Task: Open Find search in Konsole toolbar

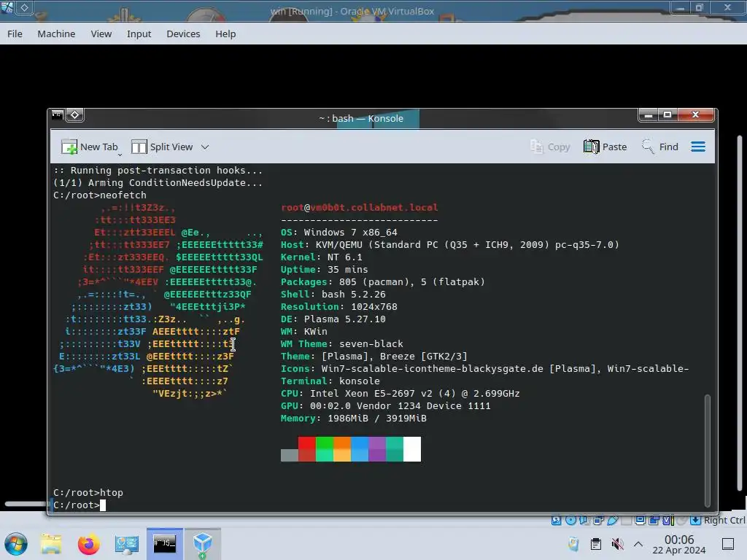Action: tap(659, 147)
